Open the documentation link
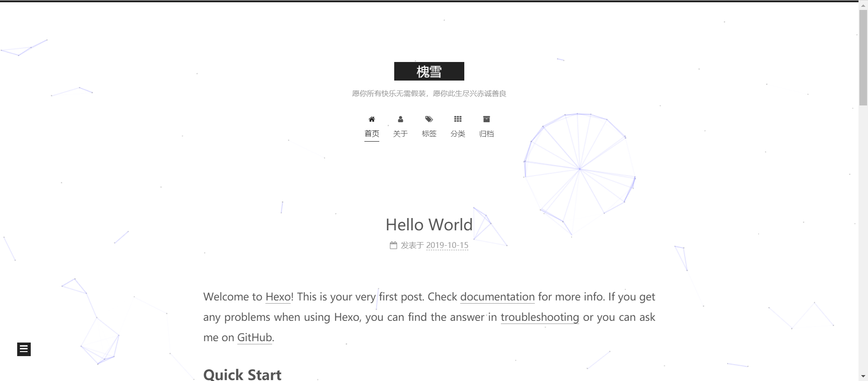This screenshot has height=381, width=868. [497, 297]
